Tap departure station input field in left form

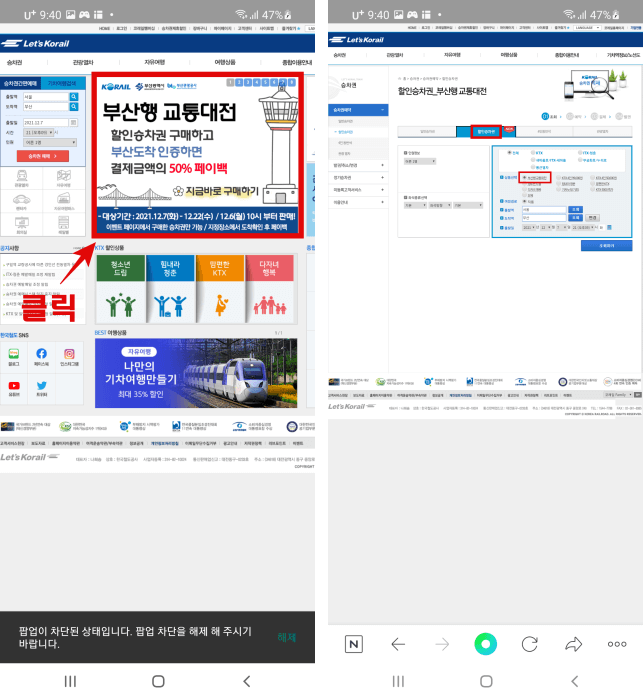tap(46, 97)
